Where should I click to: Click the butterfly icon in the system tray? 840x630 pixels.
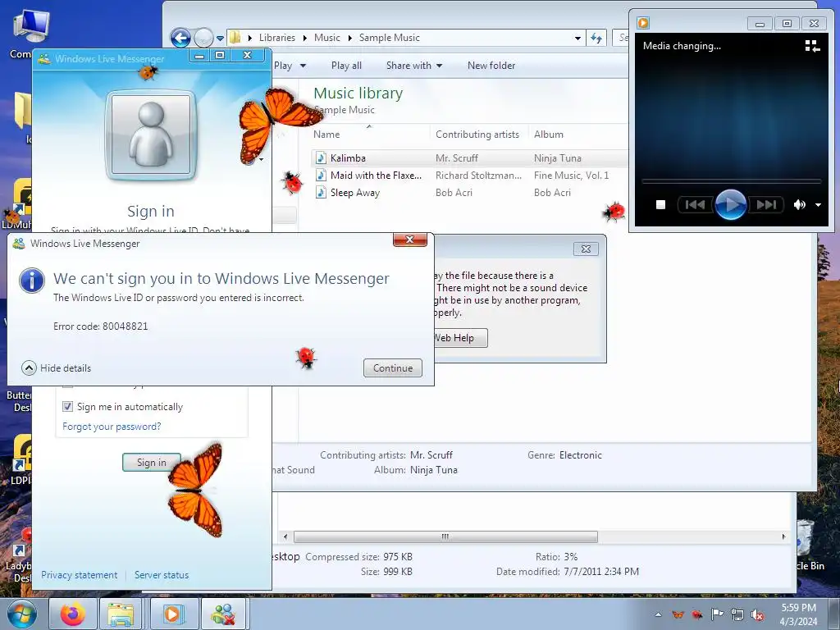pyautogui.click(x=678, y=614)
